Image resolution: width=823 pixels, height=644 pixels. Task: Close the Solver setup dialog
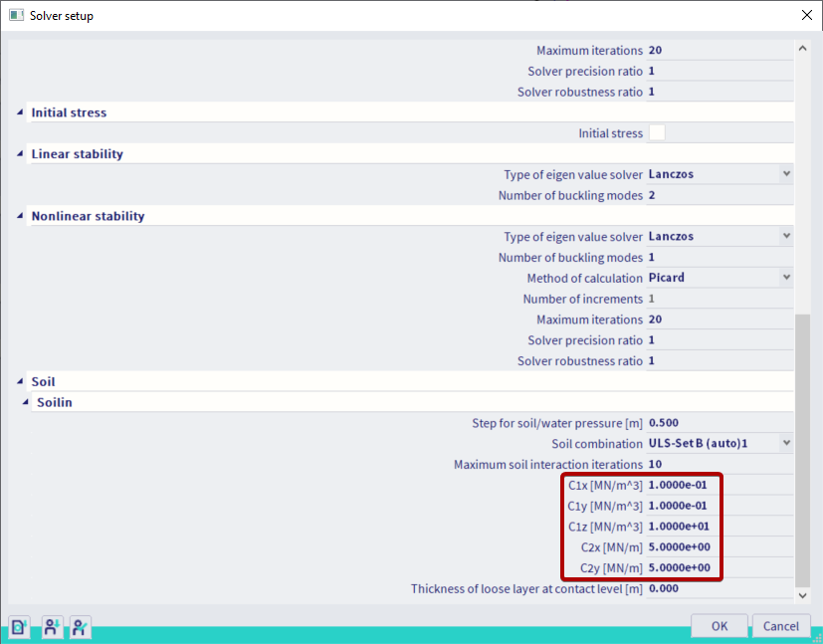click(805, 16)
